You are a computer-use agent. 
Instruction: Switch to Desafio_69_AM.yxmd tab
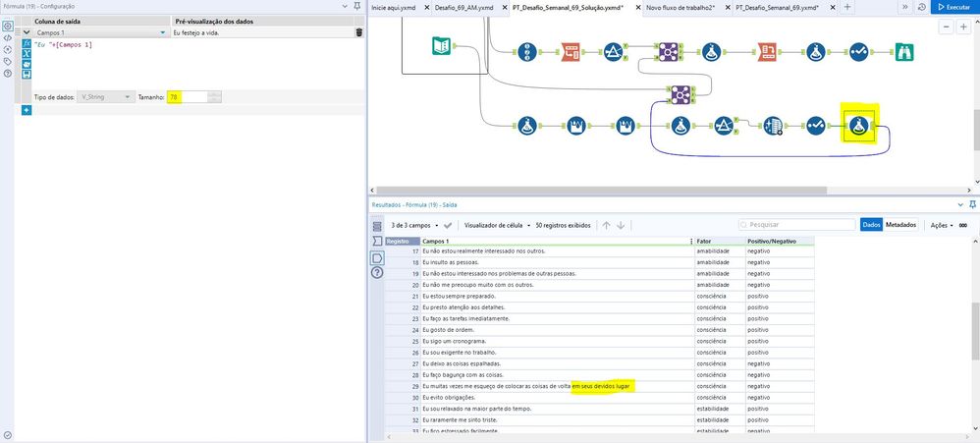point(463,7)
